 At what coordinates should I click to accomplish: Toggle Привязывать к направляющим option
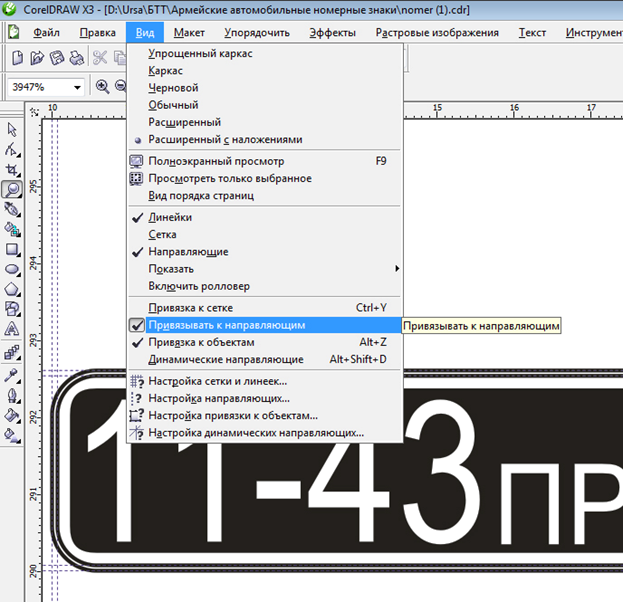(265, 325)
